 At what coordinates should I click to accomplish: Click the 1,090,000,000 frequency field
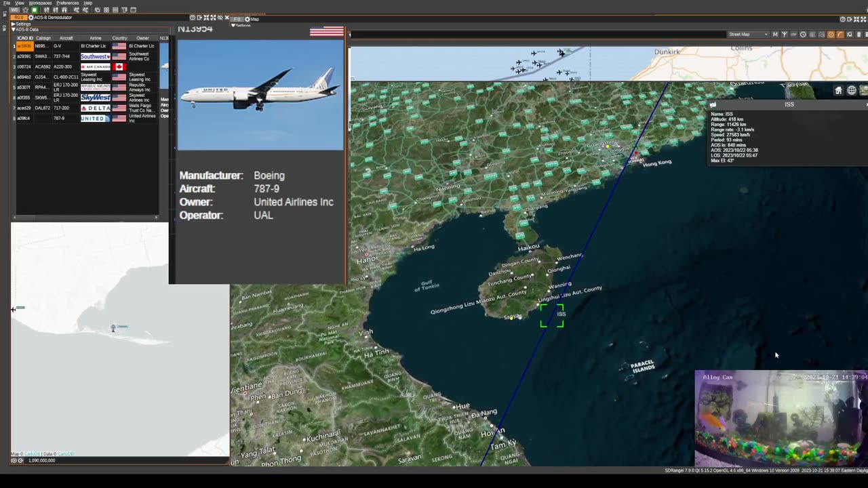41,460
